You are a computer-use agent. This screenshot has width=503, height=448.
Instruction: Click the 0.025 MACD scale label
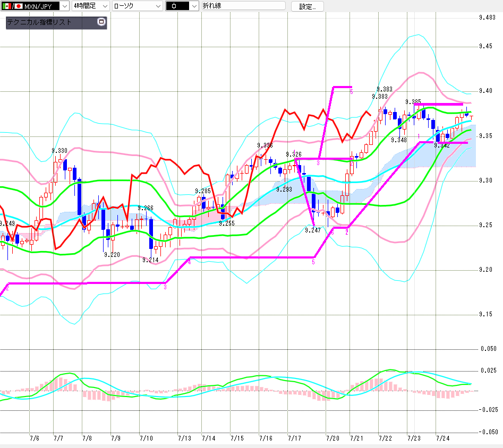click(x=488, y=371)
